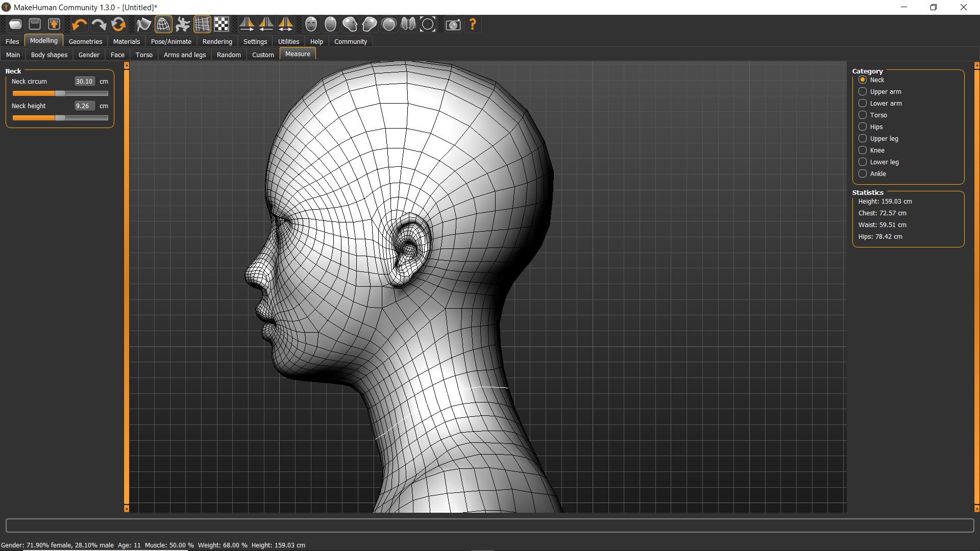Click the front face view icon
The height and width of the screenshot is (551, 980).
(311, 24)
